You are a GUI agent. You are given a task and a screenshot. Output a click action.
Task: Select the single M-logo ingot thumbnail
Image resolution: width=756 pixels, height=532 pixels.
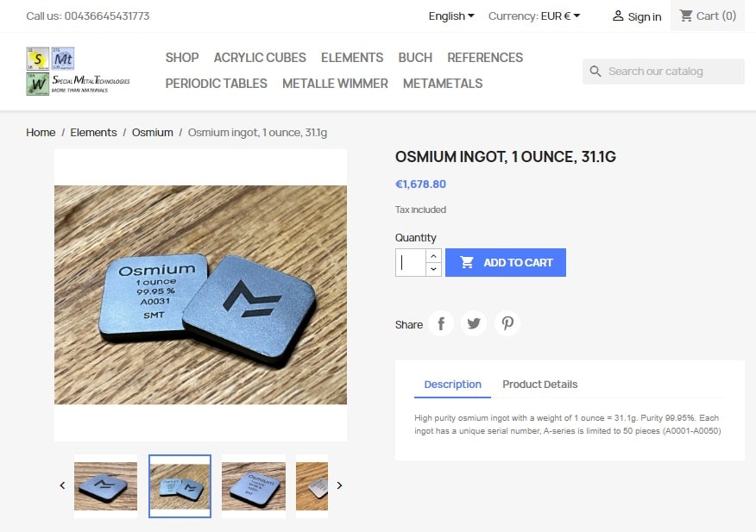105,485
